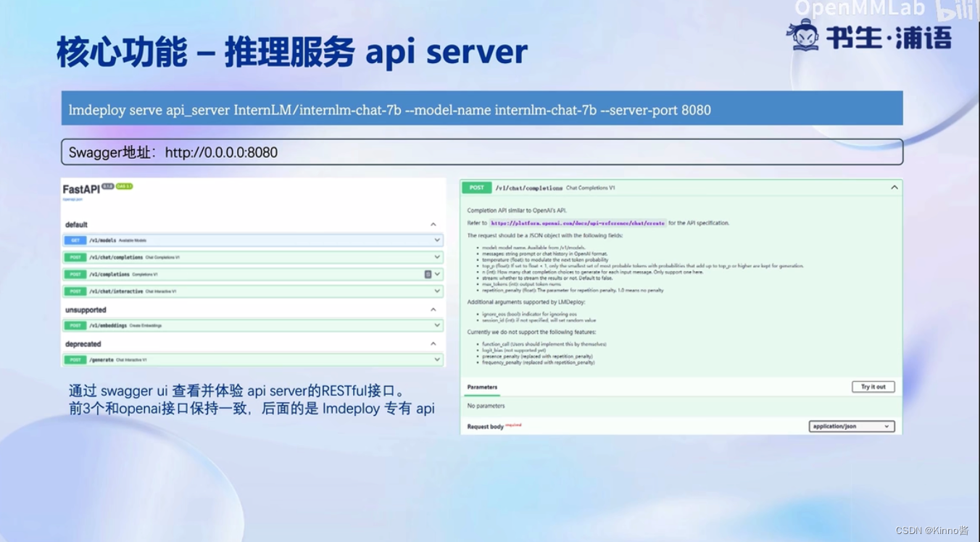The height and width of the screenshot is (542, 980).
Task: Click the 'Create Embeddings' description
Action: pos(146,326)
